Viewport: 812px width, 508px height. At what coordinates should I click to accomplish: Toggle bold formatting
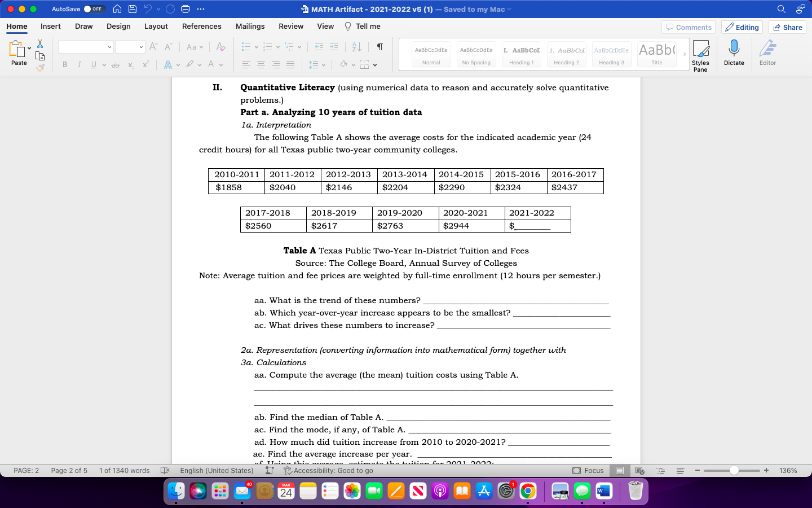click(64, 64)
